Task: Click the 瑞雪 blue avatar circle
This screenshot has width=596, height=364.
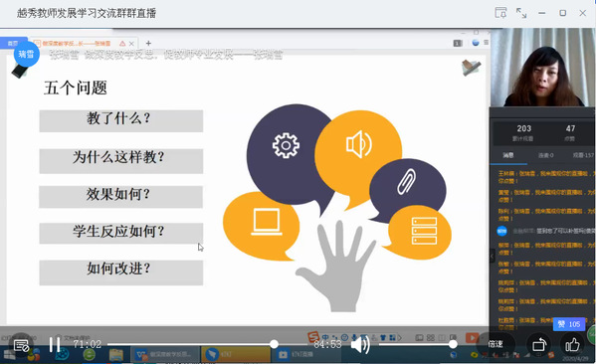Action: (27, 54)
